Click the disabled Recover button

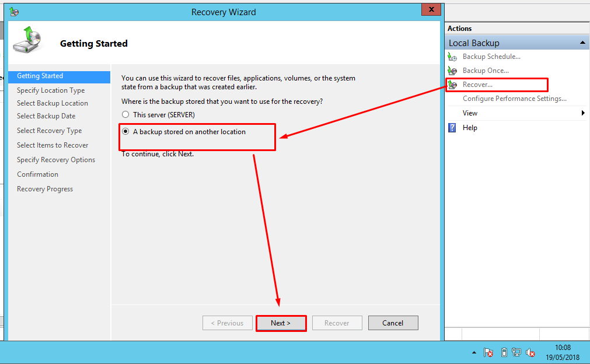point(337,323)
